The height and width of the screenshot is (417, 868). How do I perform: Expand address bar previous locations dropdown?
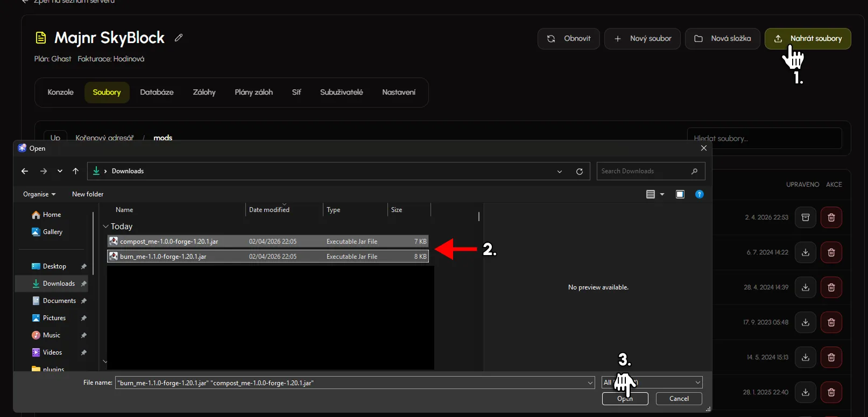(560, 172)
